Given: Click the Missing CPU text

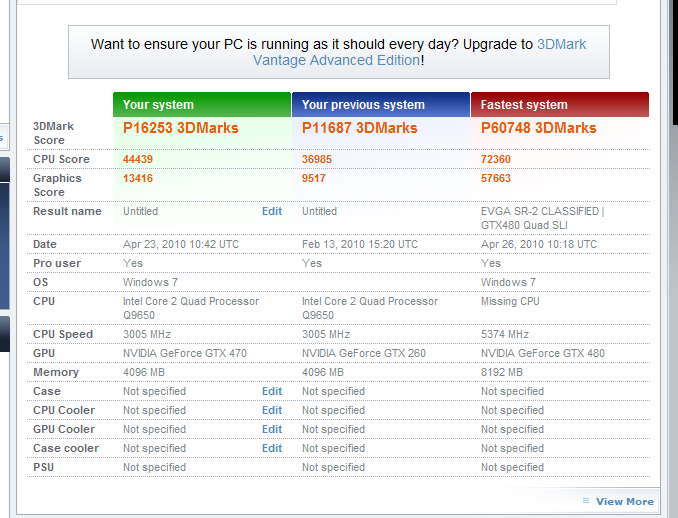Looking at the screenshot, I should (x=510, y=301).
